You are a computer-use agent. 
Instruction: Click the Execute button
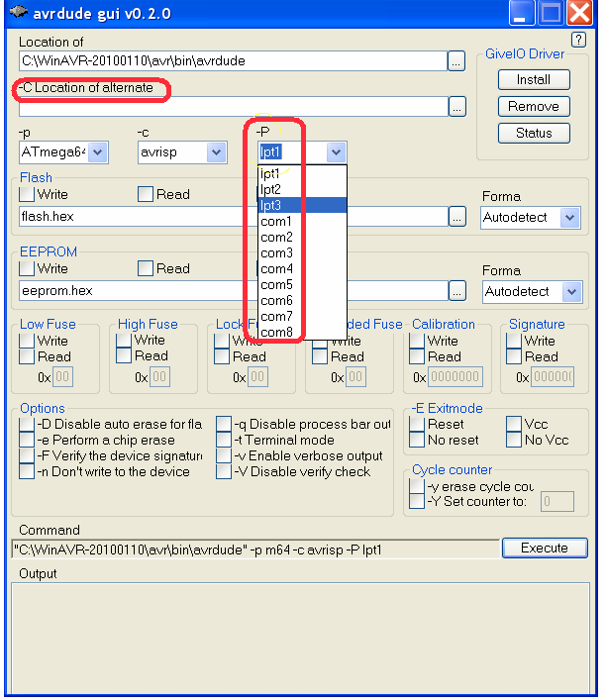pyautogui.click(x=545, y=548)
